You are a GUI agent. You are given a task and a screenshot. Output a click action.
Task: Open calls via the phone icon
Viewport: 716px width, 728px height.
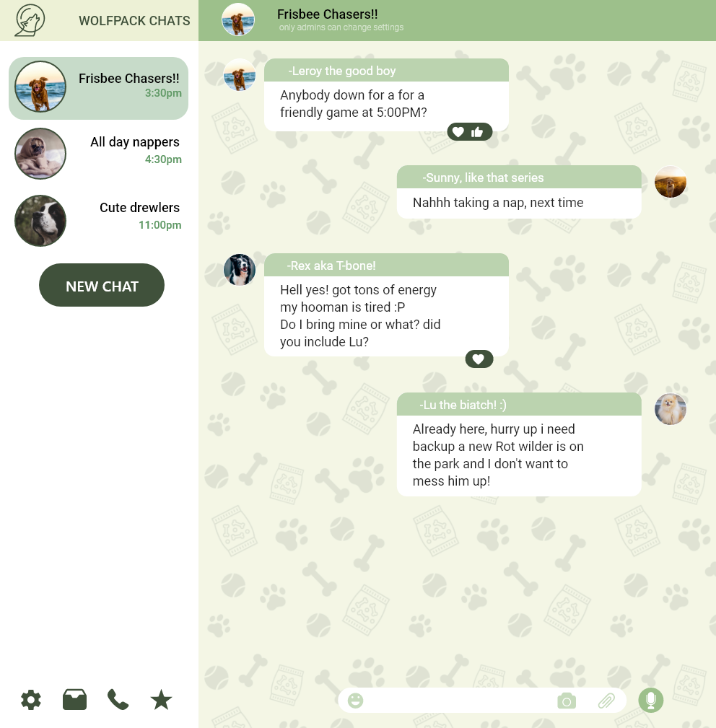point(118,700)
